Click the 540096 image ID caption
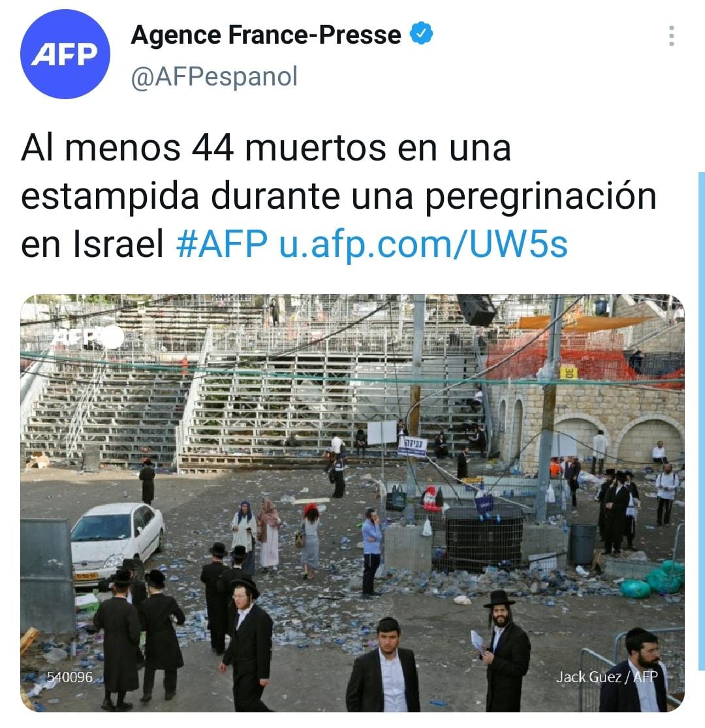Image resolution: width=705 pixels, height=728 pixels. tap(70, 677)
